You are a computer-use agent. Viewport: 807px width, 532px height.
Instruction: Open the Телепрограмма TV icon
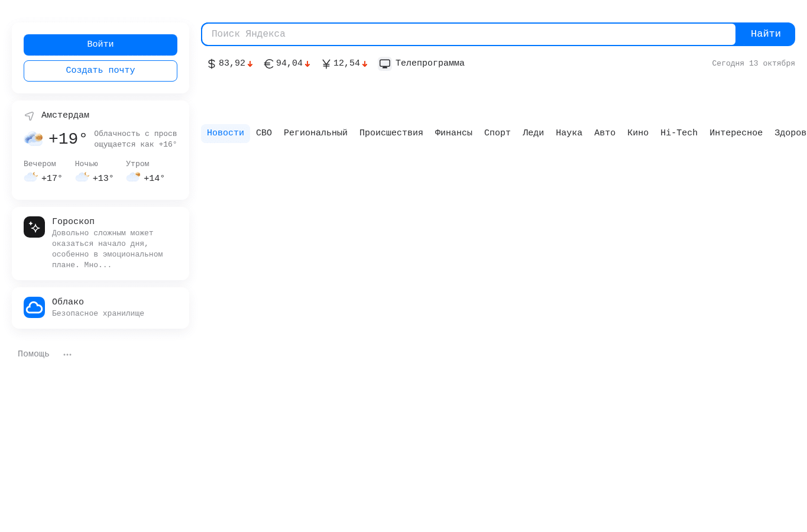coord(385,63)
